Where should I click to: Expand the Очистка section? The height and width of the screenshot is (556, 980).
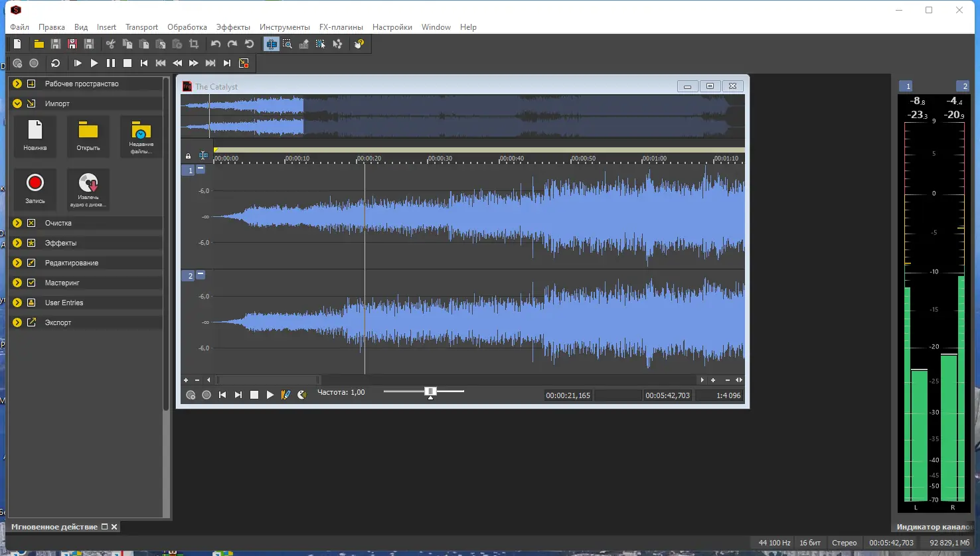pyautogui.click(x=17, y=223)
